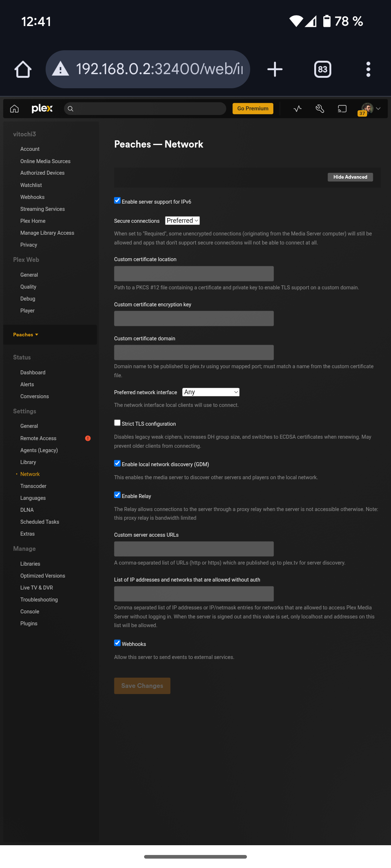This screenshot has height=868, width=391.
Task: Tap the browser home icon
Action: click(23, 69)
